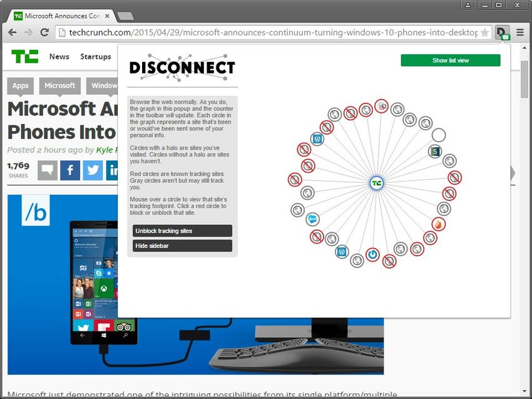532x399 pixels.
Task: Go forward in browser history
Action: (x=29, y=33)
